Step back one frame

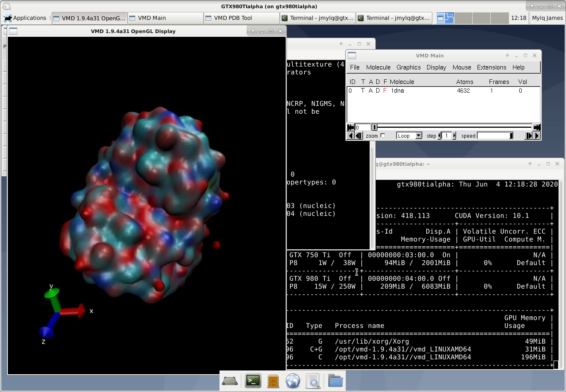(x=358, y=136)
